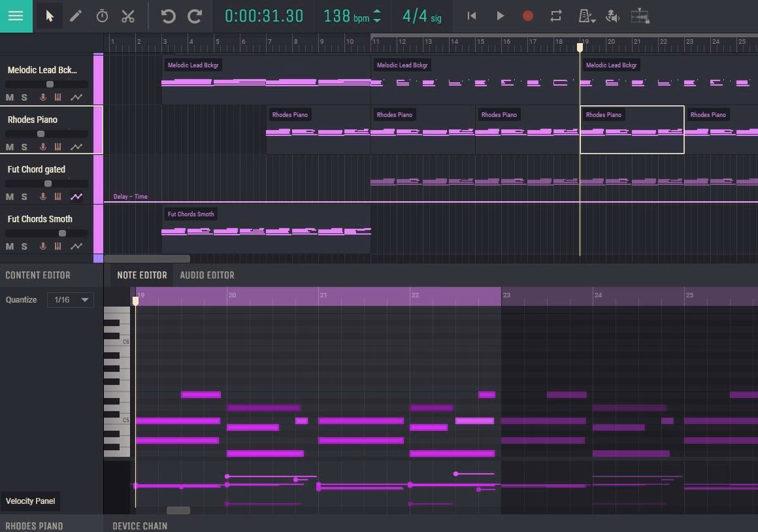Open the Fut Chords Smoth instrument bars icon
758x532 pixels.
click(x=58, y=246)
